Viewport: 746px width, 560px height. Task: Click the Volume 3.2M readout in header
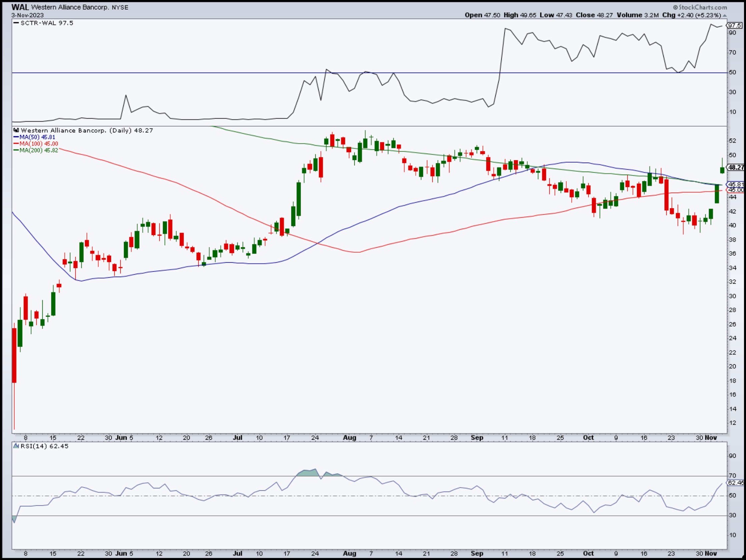coord(638,15)
